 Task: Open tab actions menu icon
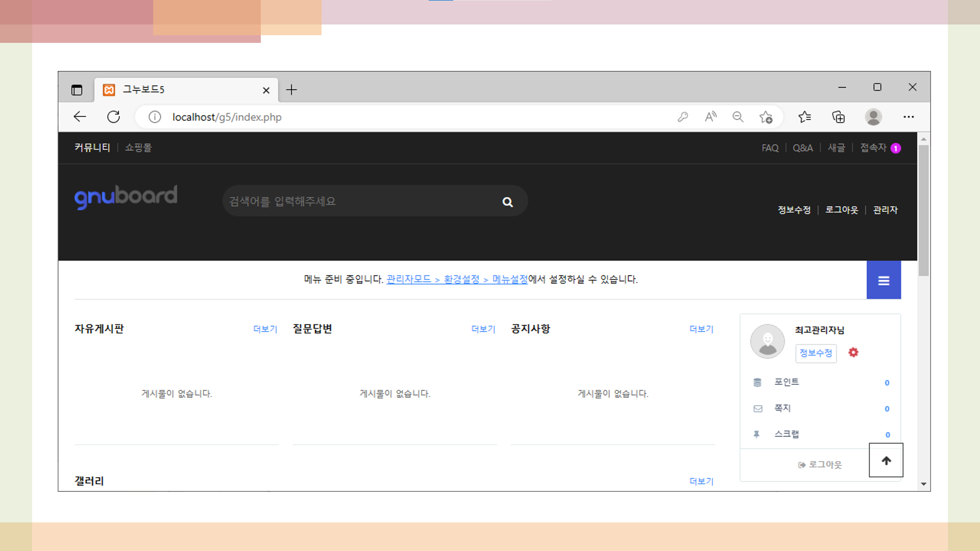tap(77, 90)
